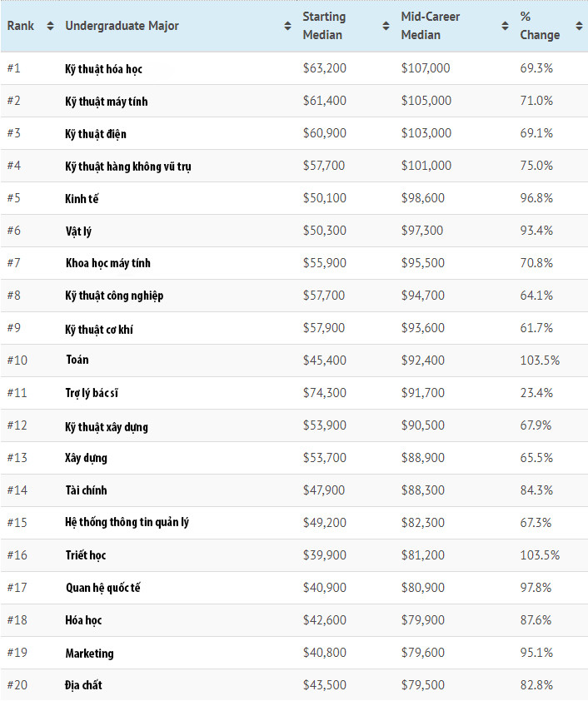The image size is (588, 701).
Task: Click the sort arrows beside Rank
Action: point(50,26)
